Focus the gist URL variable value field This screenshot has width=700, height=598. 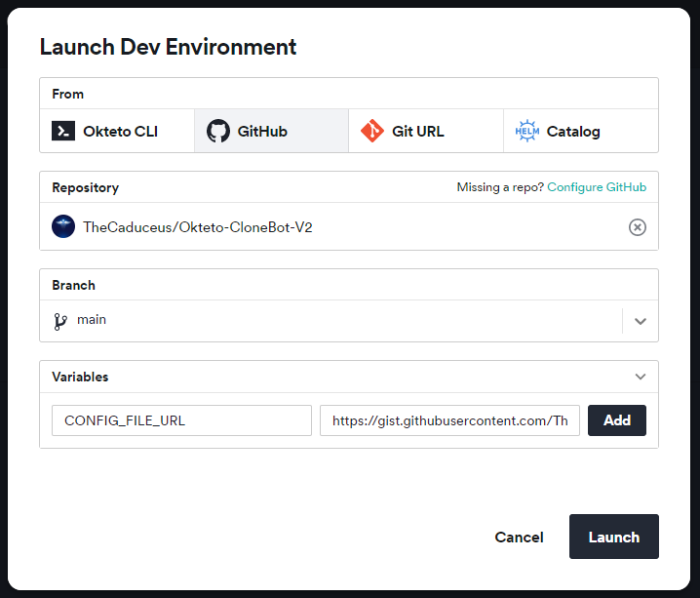[449, 420]
